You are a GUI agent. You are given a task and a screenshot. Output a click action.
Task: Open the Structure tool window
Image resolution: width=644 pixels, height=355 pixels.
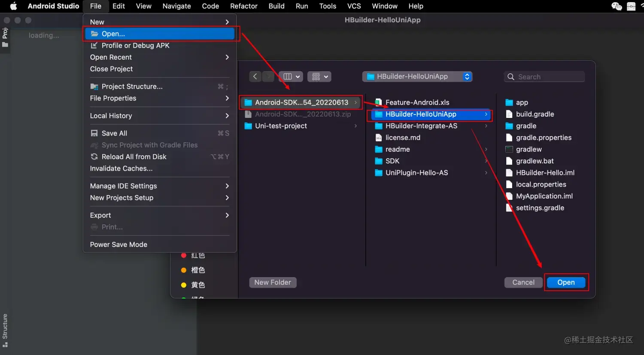5,330
